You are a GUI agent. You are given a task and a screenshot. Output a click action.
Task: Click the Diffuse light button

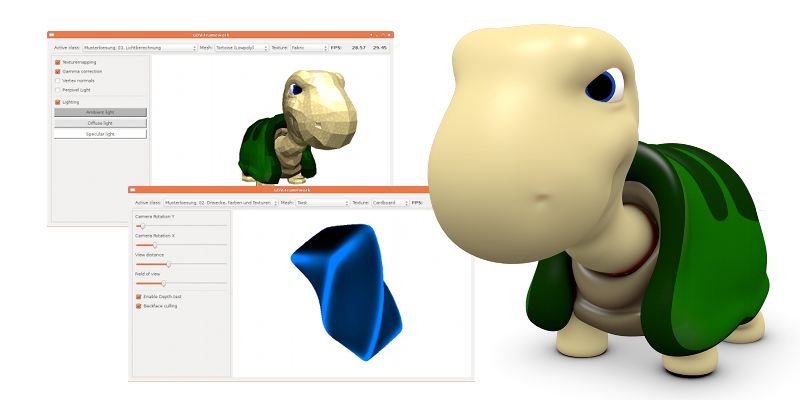pos(100,123)
